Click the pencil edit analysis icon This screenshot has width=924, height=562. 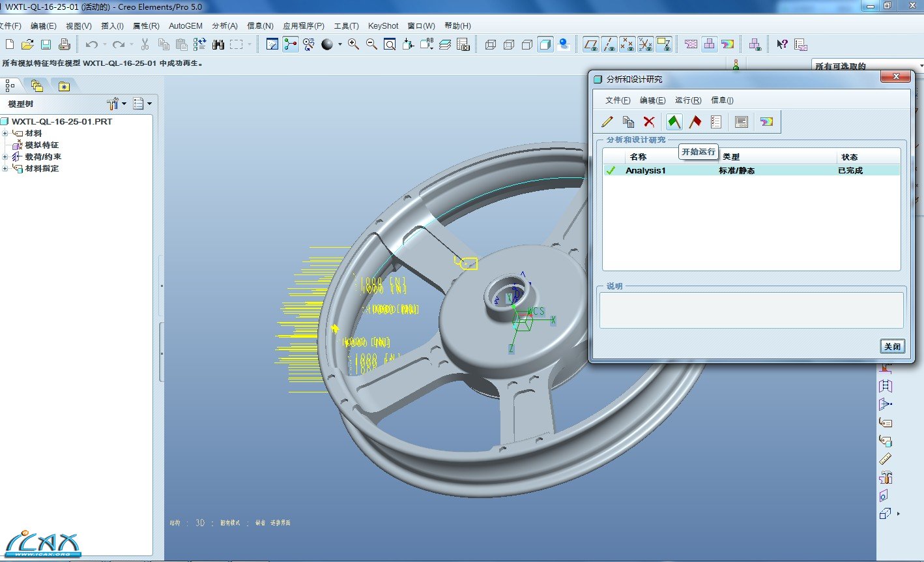coord(607,121)
